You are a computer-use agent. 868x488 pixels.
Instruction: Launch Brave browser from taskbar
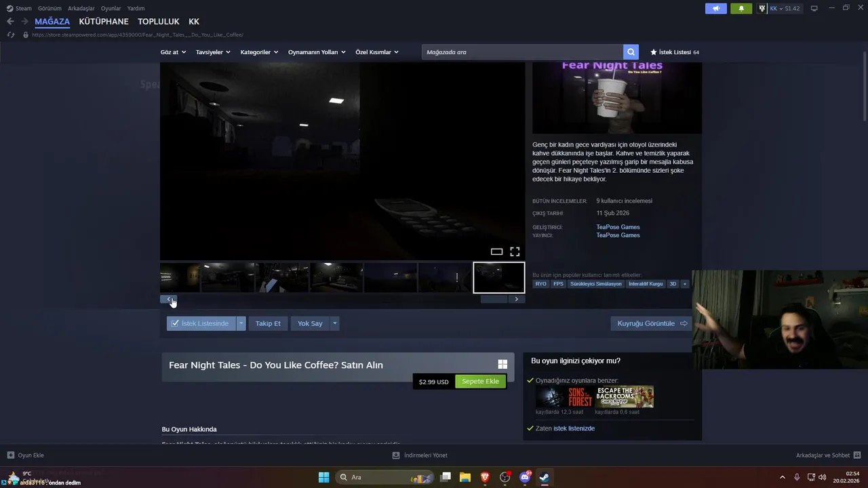click(485, 477)
